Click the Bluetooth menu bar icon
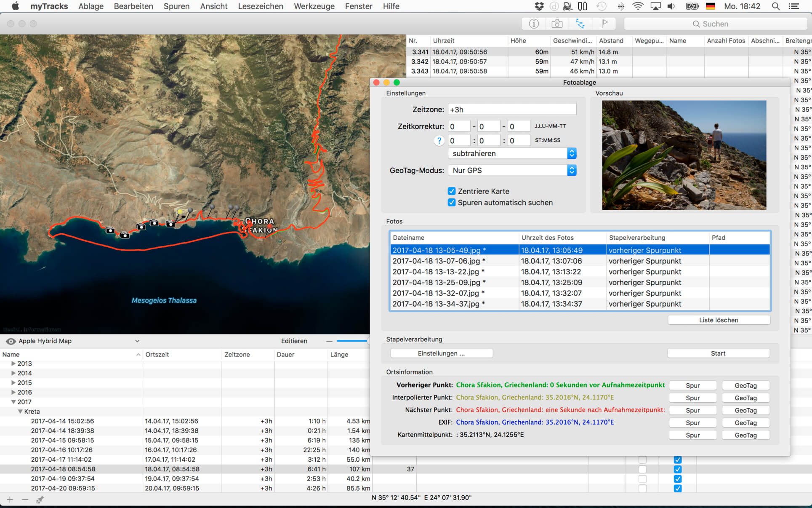The image size is (812, 508). click(621, 6)
